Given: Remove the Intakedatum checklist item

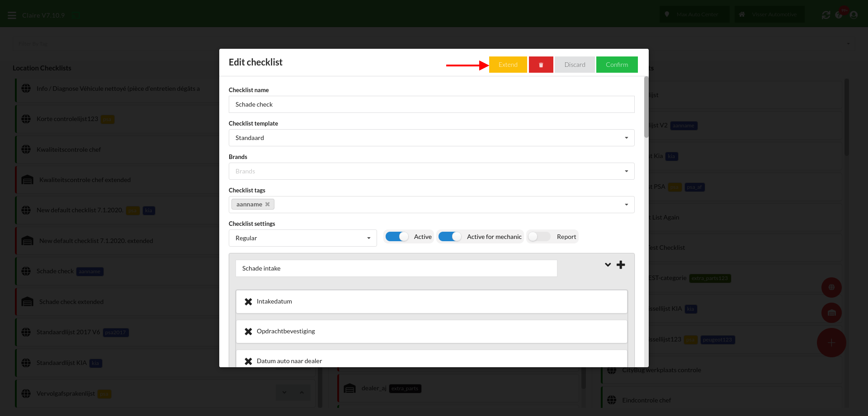Looking at the screenshot, I should (x=248, y=302).
